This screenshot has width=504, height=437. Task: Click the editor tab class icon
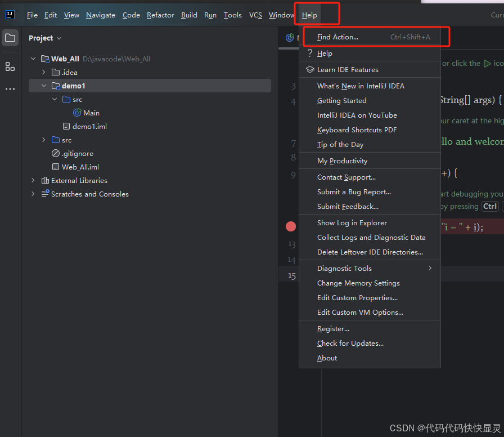tap(290, 38)
